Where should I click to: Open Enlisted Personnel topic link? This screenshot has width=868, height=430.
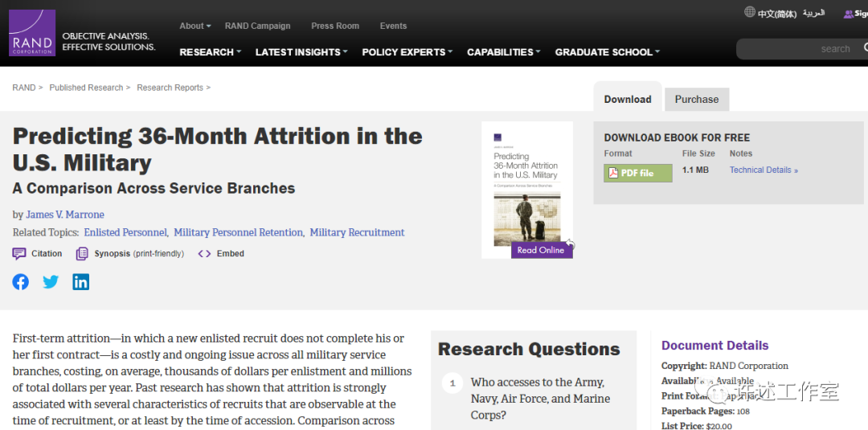click(x=125, y=232)
